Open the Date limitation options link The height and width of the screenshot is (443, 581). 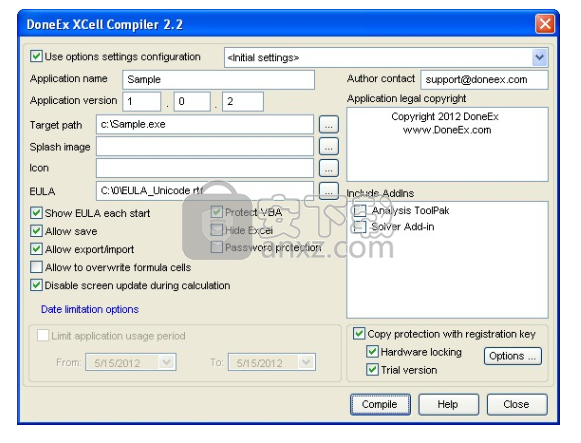coord(90,309)
